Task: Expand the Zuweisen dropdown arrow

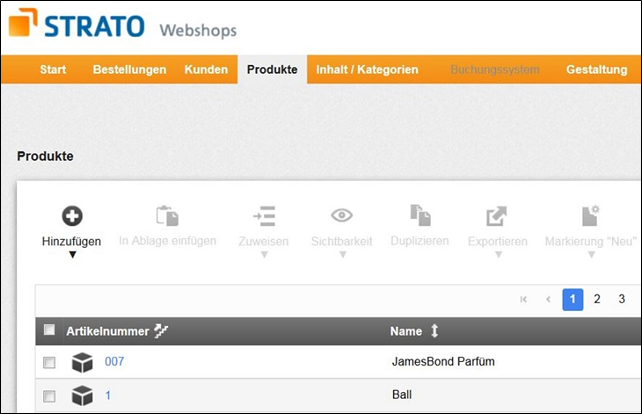Action: pyautogui.click(x=264, y=255)
